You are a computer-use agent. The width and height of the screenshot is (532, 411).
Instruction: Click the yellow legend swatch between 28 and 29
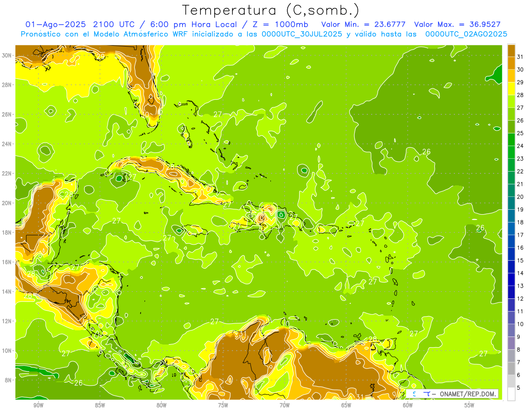coord(511,88)
